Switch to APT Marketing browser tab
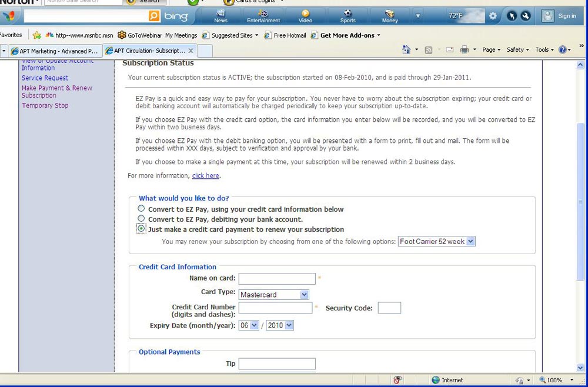This screenshot has width=588, height=387. click(54, 51)
